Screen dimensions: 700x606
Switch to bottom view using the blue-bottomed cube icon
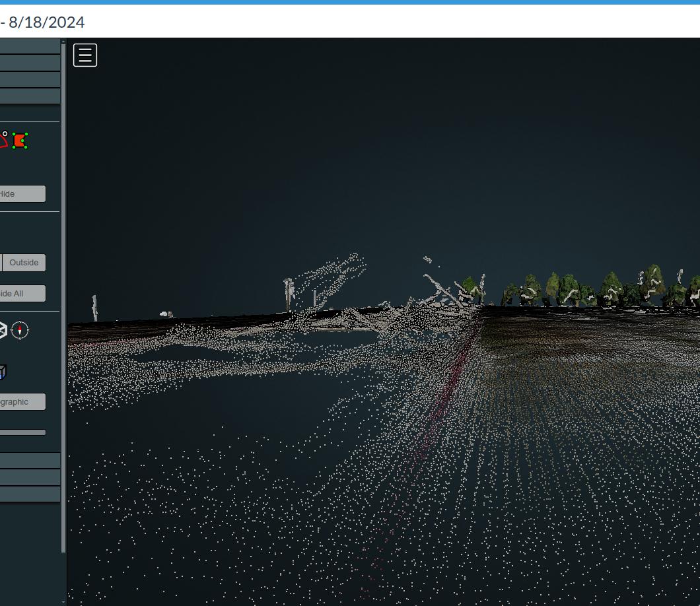point(3,372)
